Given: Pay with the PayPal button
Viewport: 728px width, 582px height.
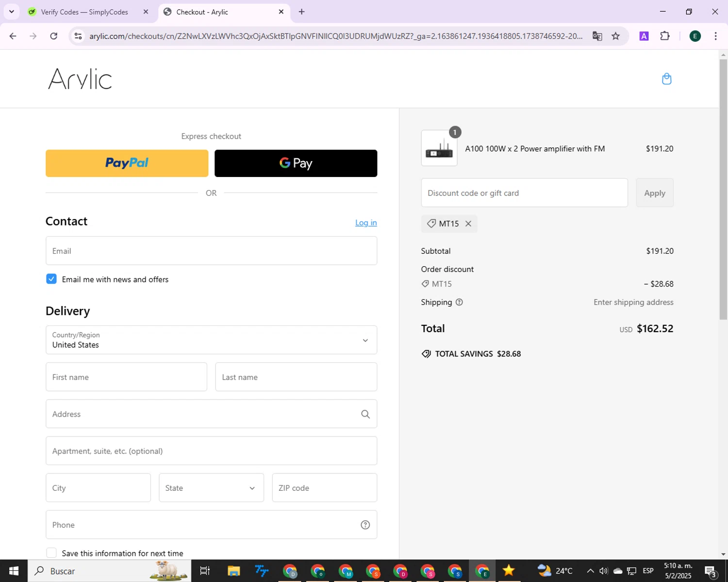Looking at the screenshot, I should point(127,163).
